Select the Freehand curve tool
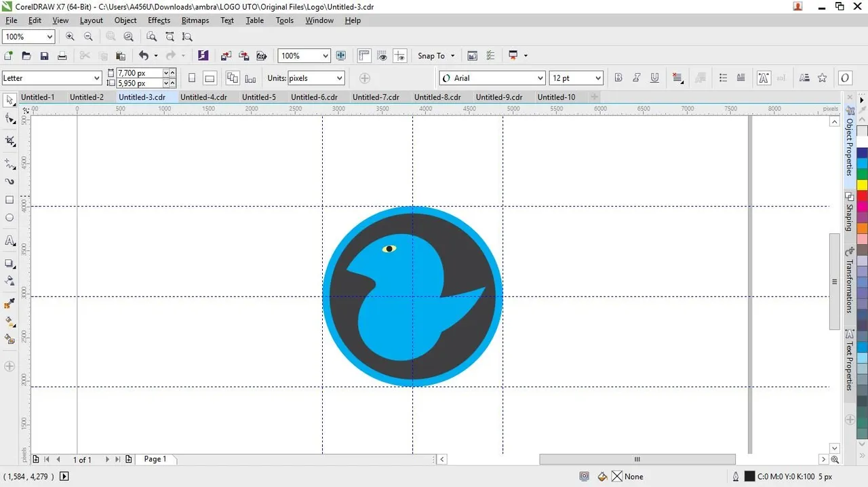This screenshot has width=868, height=487. point(9,164)
